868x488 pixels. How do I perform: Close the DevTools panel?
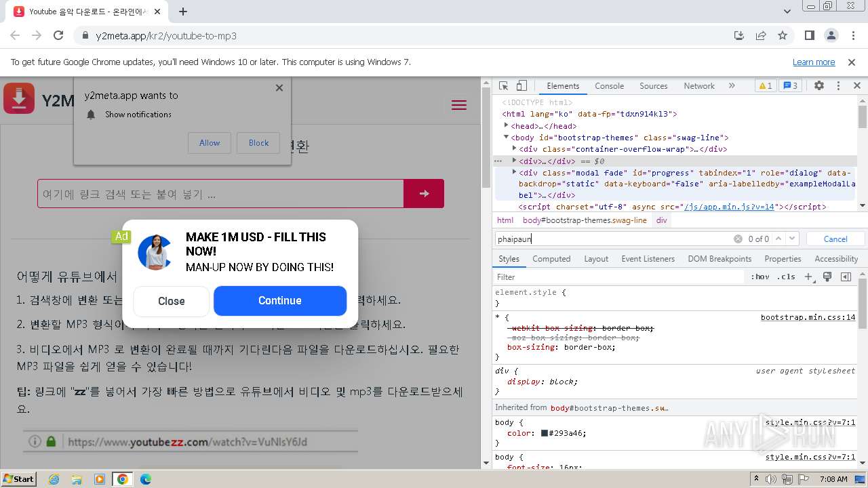click(x=857, y=86)
